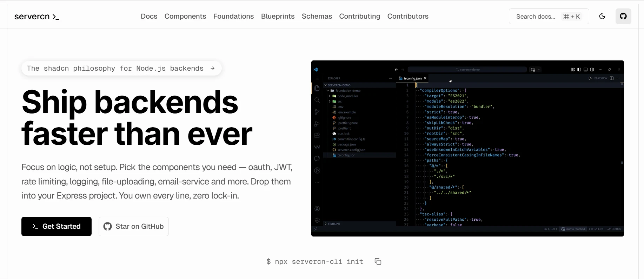Select Explorer icon in VS Code activity bar
The image size is (644, 279).
[x=317, y=88]
